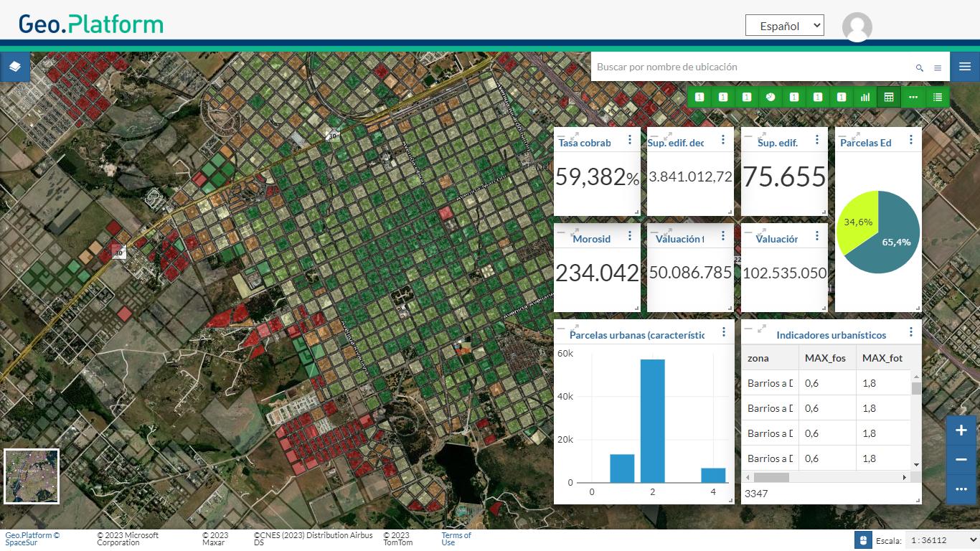The height and width of the screenshot is (551, 980).
Task: Open the Geo.Platform © SpaceSur footer link
Action: (32, 539)
